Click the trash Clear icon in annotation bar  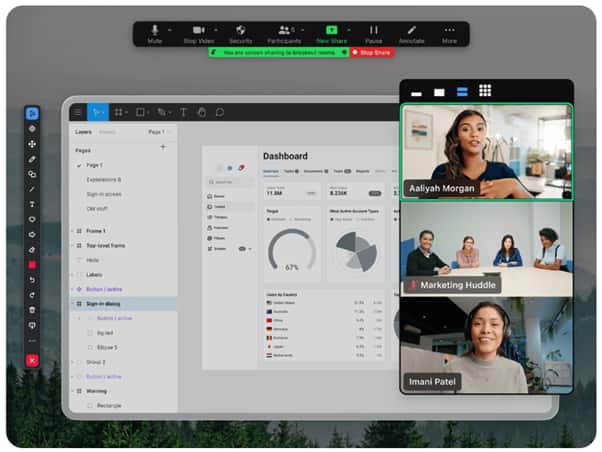point(32,310)
